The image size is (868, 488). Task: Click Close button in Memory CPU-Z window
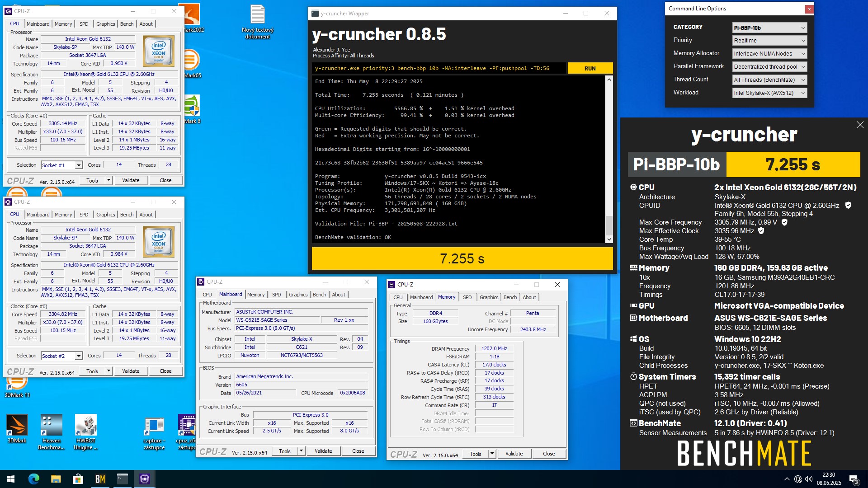549,454
